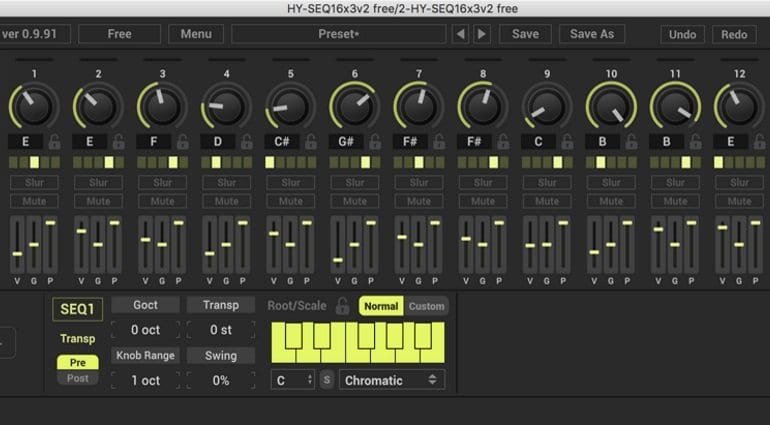Open the Free edition dropdown
This screenshot has height=425, width=770.
(x=119, y=34)
